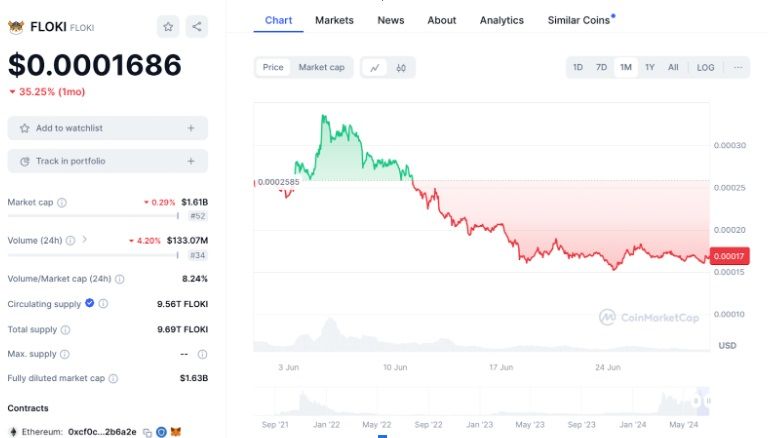Copy the Ethereum contract address icon
768x438 pixels.
[x=146, y=432]
